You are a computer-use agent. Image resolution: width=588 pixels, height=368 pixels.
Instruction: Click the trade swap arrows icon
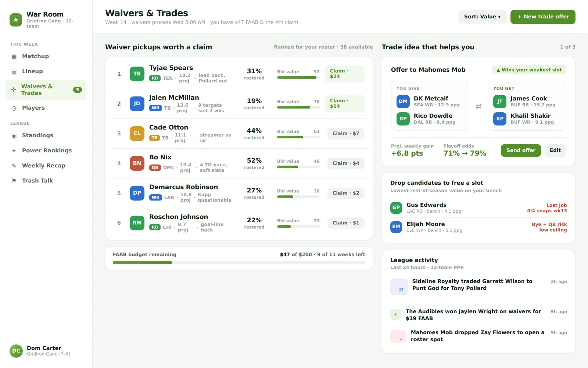pos(478,106)
